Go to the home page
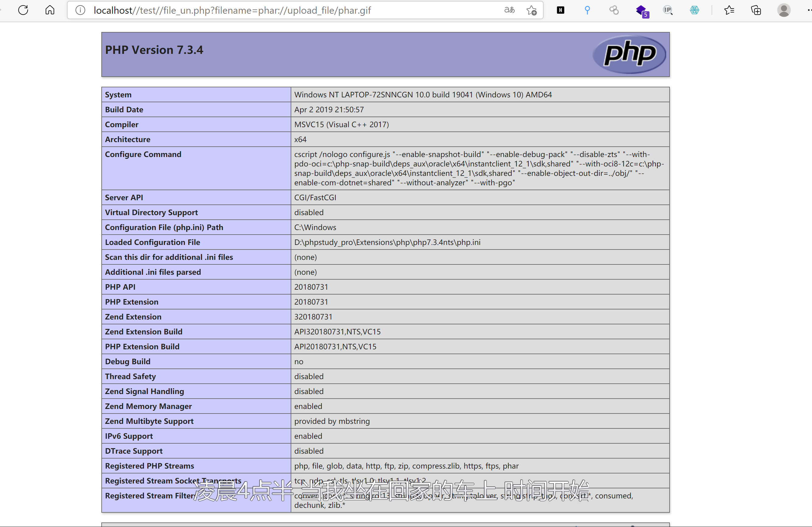The width and height of the screenshot is (812, 527). pyautogui.click(x=50, y=10)
